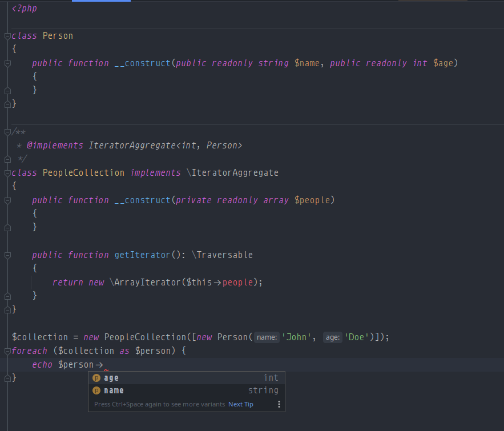Click the @implements doc tag
The height and width of the screenshot is (431, 504).
[55, 145]
